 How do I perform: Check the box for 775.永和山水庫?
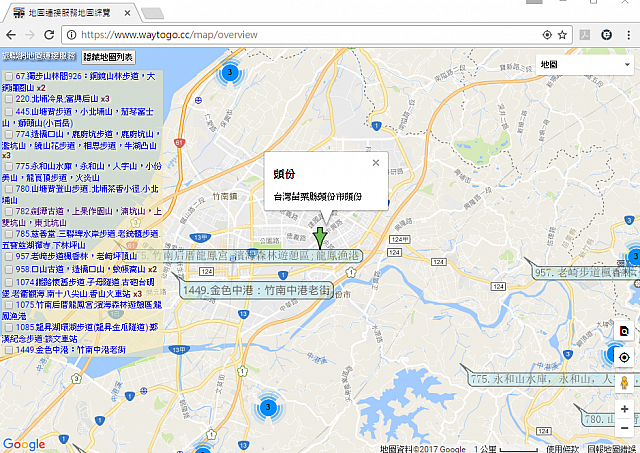(9, 167)
